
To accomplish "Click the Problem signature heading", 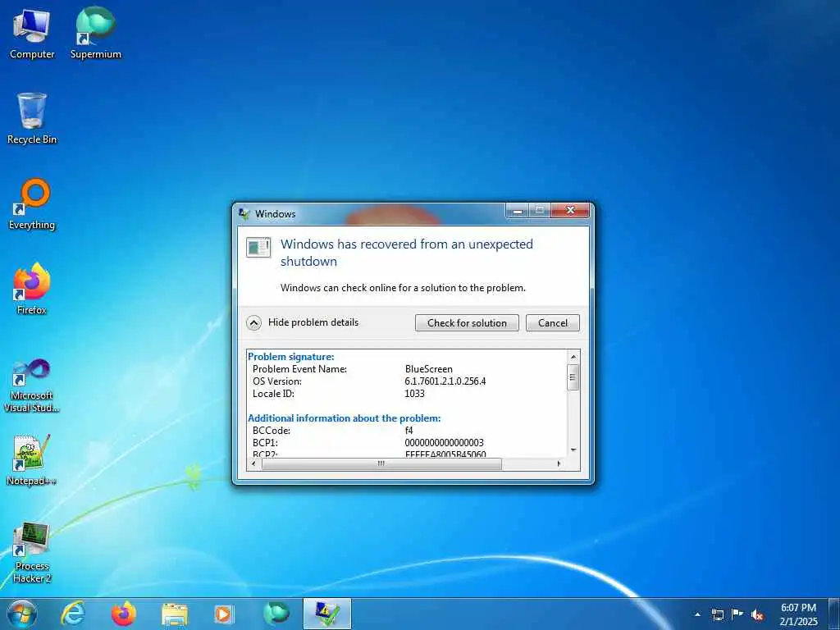I will pyautogui.click(x=291, y=357).
